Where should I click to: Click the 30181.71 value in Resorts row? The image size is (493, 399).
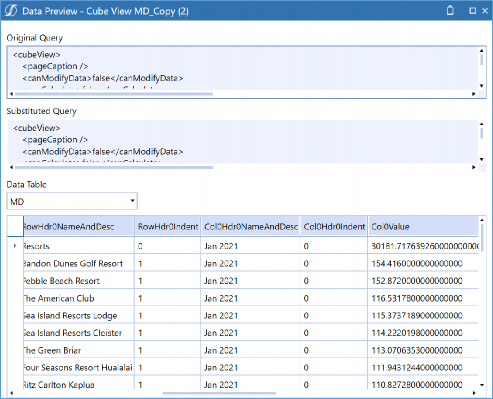(423, 246)
